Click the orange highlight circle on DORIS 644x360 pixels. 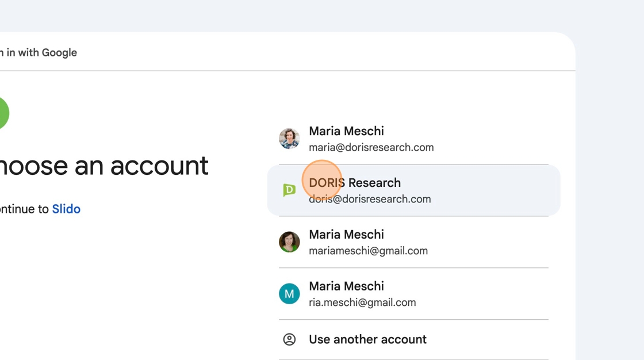pos(322,180)
